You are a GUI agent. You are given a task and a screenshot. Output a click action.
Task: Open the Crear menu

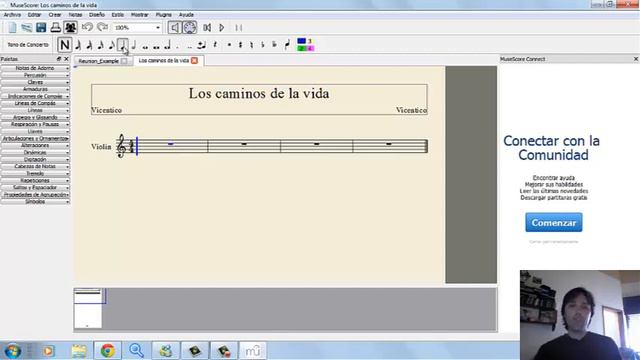pyautogui.click(x=55, y=15)
